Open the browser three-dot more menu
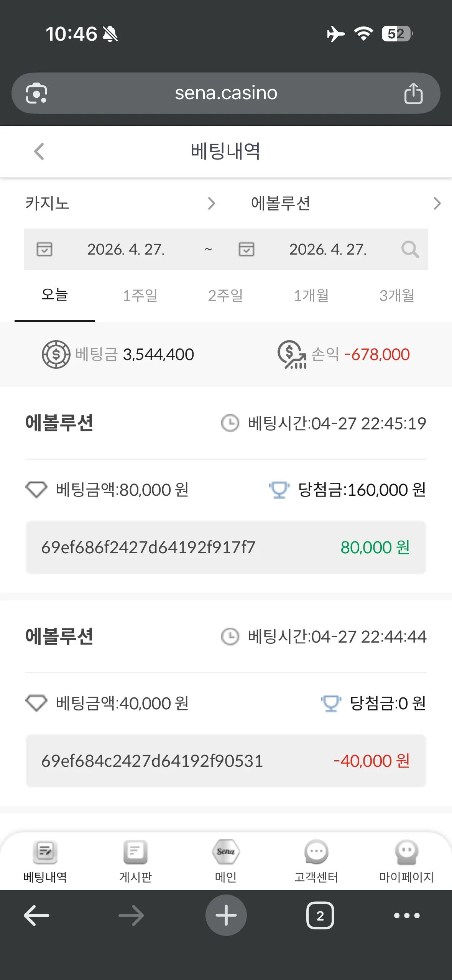This screenshot has width=452, height=980. pos(407,916)
